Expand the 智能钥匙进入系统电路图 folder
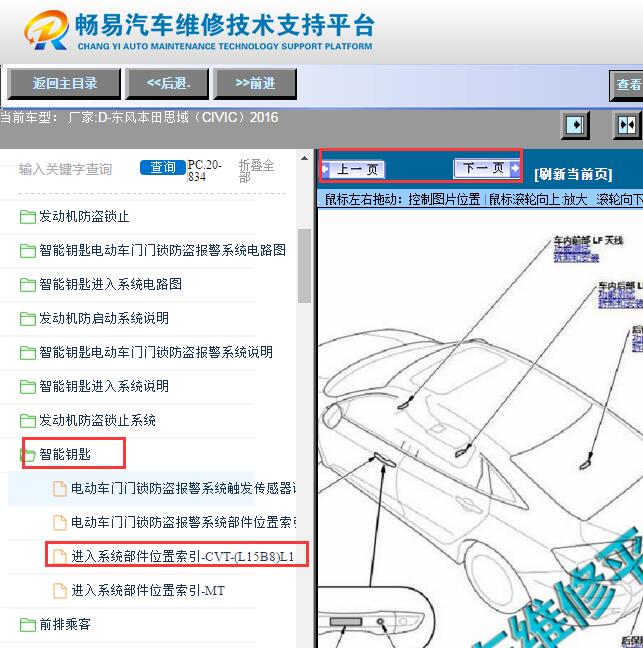The height and width of the screenshot is (648, 643). 110,284
